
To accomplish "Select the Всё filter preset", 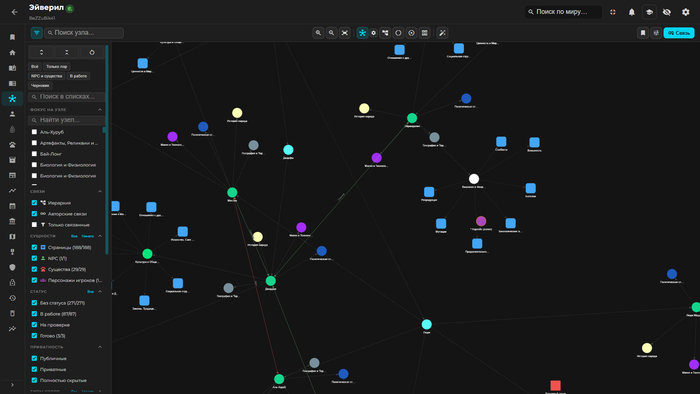I will 34,66.
